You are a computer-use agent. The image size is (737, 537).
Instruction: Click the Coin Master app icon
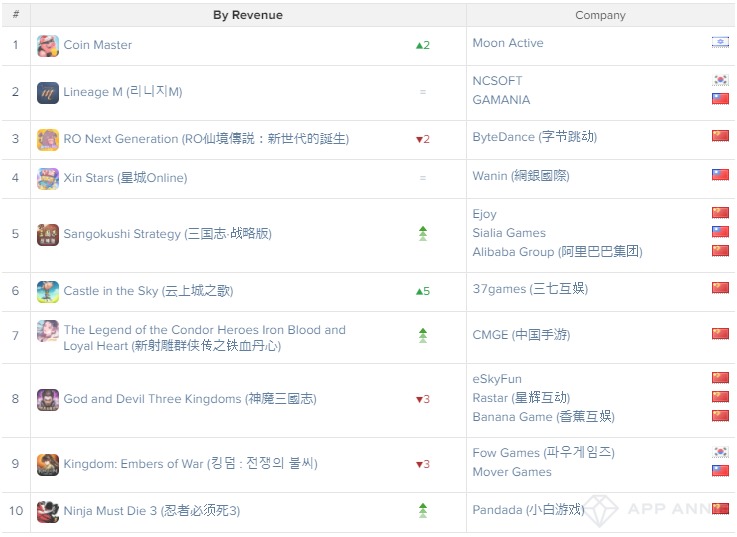point(48,46)
